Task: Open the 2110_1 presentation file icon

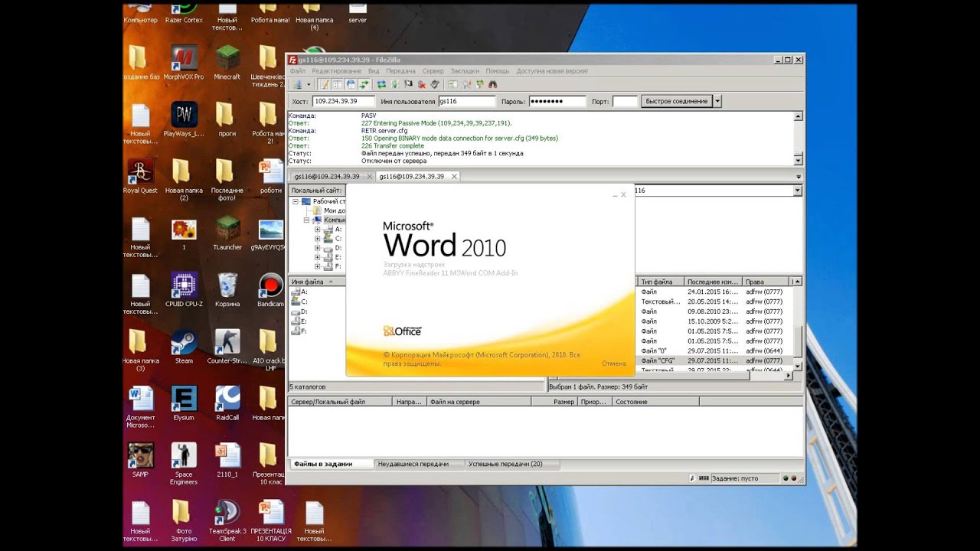Action: (227, 460)
